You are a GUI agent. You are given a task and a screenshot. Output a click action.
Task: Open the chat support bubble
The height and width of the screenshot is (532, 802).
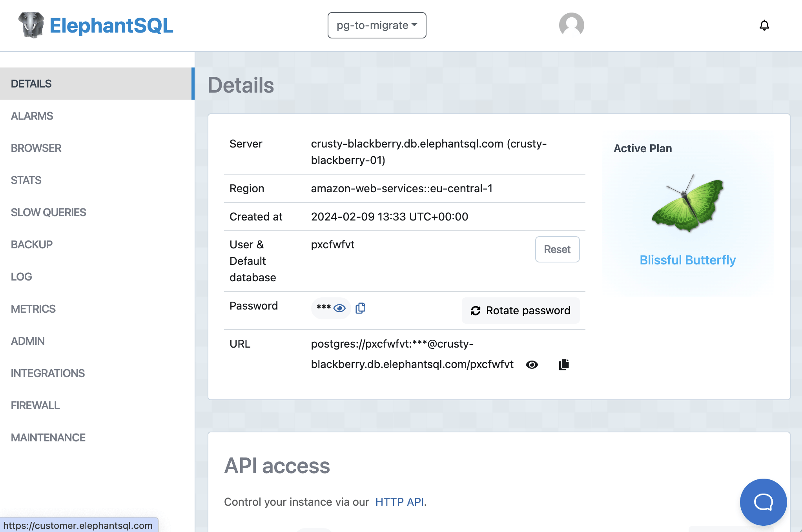click(763, 502)
